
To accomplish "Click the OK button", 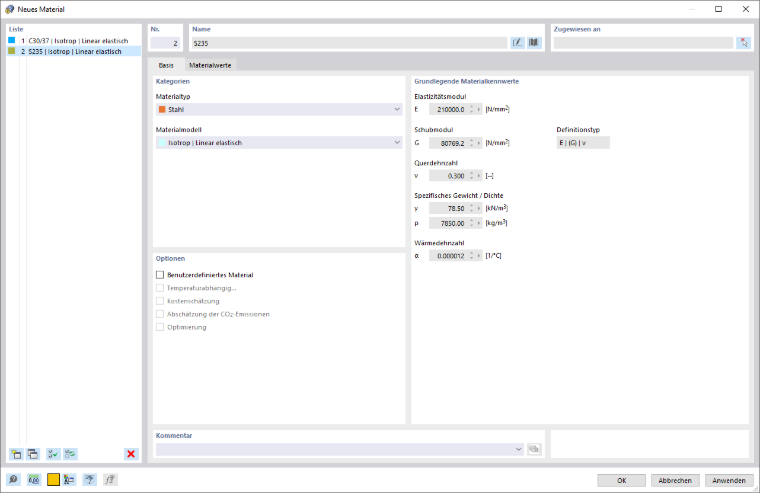I will click(x=621, y=480).
